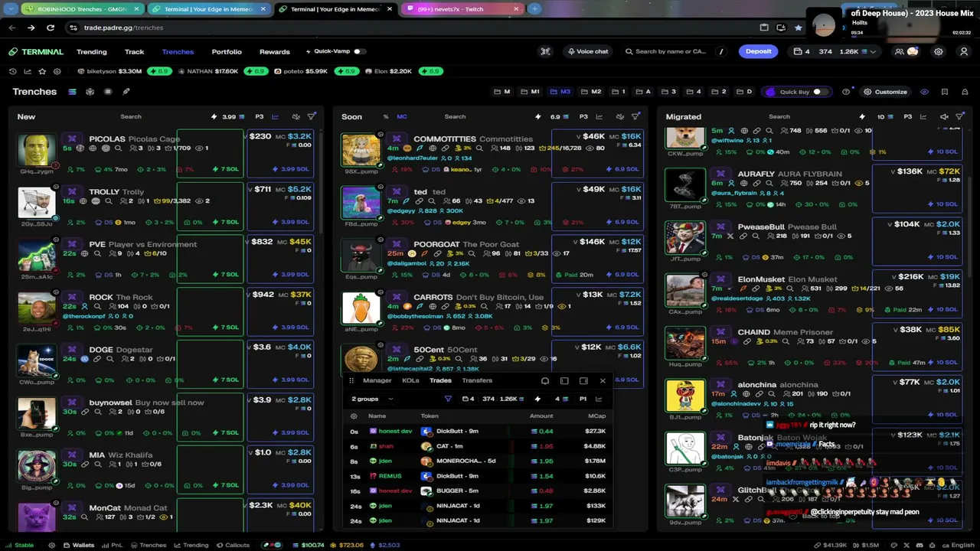Open the Trending nav tab
Image resolution: width=980 pixels, height=551 pixels.
pyautogui.click(x=92, y=51)
